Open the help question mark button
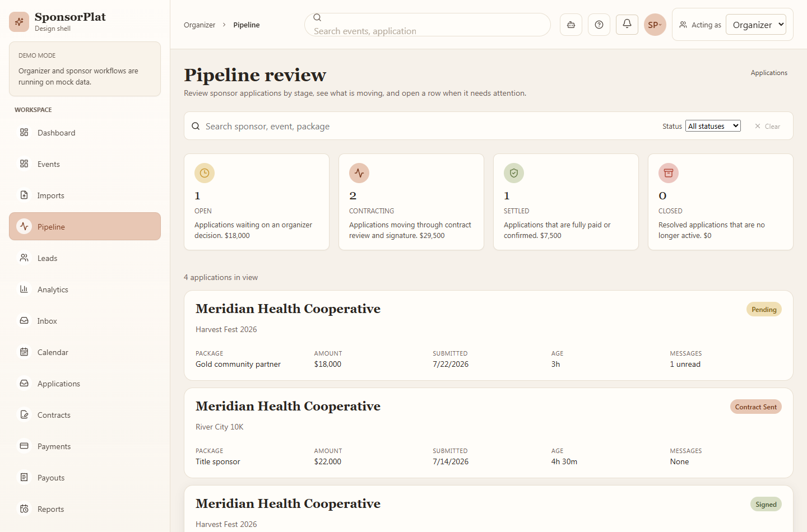 click(599, 25)
